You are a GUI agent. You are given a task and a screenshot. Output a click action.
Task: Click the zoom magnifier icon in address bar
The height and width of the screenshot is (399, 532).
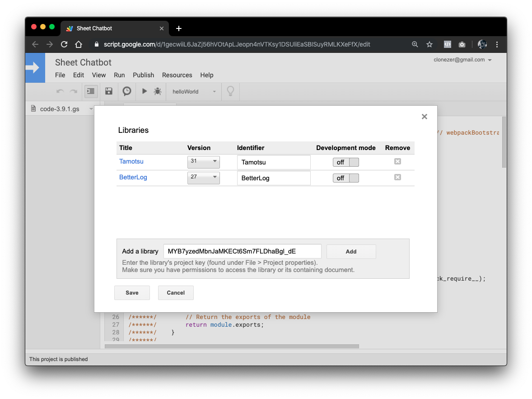point(415,44)
